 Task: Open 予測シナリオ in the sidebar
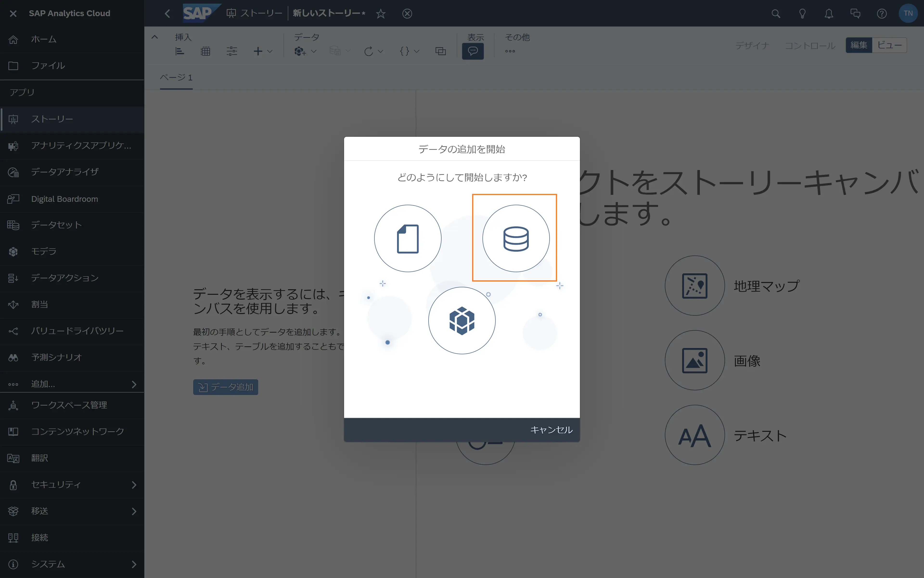(72, 357)
